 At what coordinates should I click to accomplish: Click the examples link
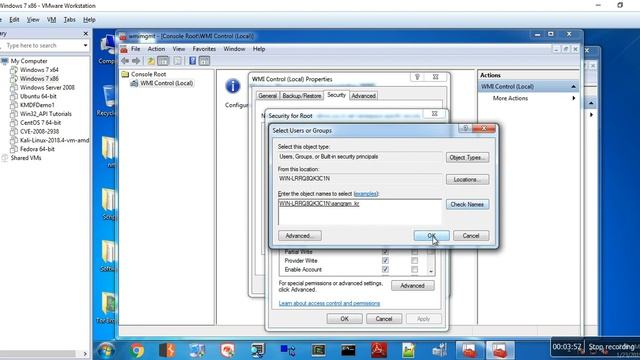pos(366,194)
